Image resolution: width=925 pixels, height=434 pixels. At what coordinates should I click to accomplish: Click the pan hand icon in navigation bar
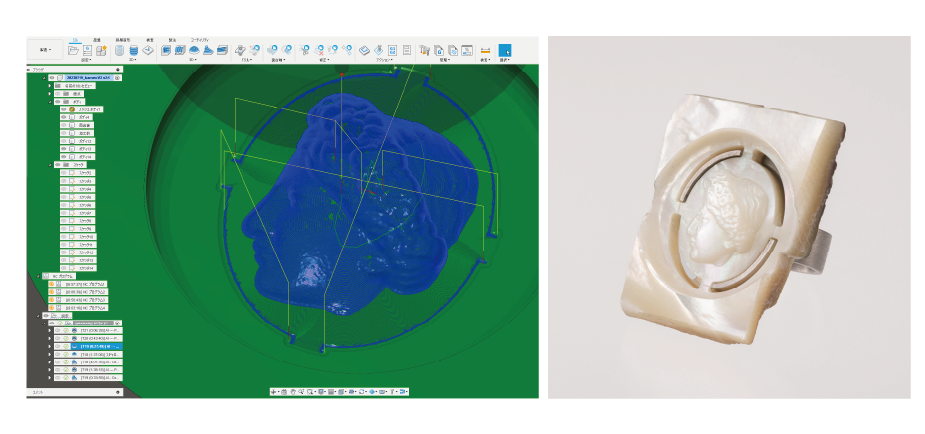293,392
